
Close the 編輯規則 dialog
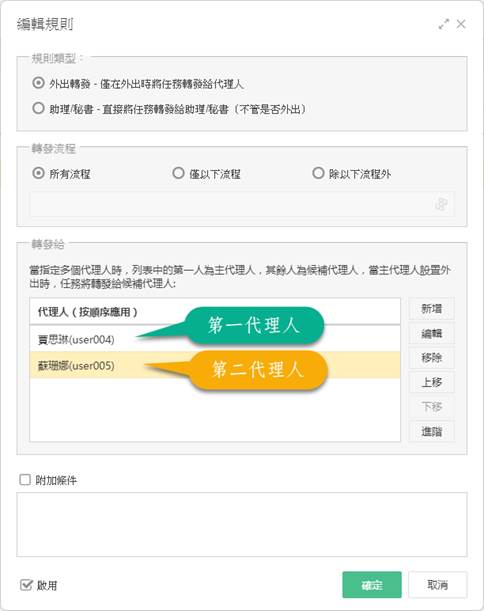[461, 24]
